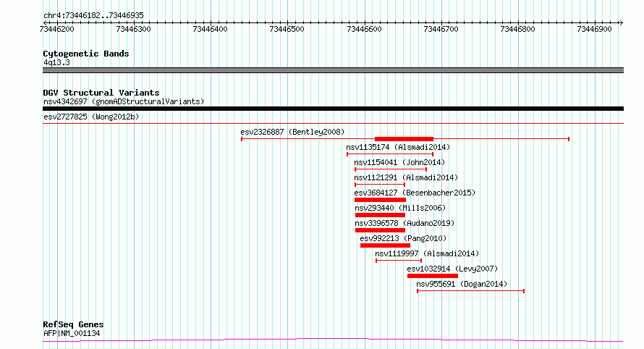This screenshot has height=349, width=644.
Task: Open variant nsv1135174 (Alsmadi2014) label
Action: [x=398, y=147]
